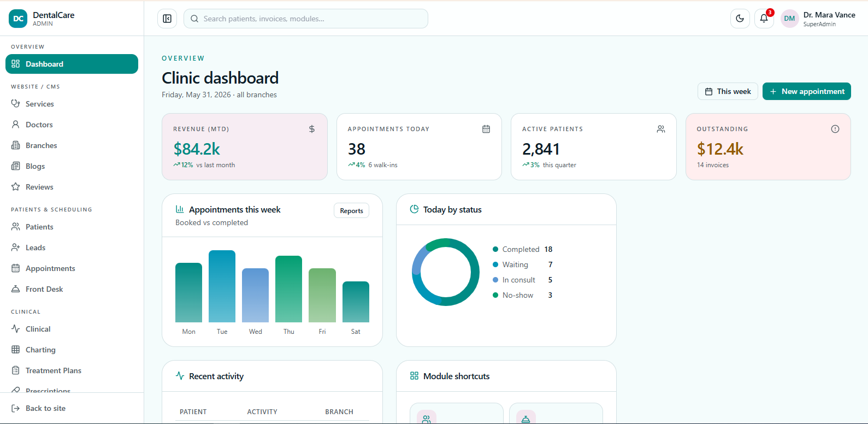Click the Reviews star icon in the sidebar
The width and height of the screenshot is (868, 424).
pos(16,186)
